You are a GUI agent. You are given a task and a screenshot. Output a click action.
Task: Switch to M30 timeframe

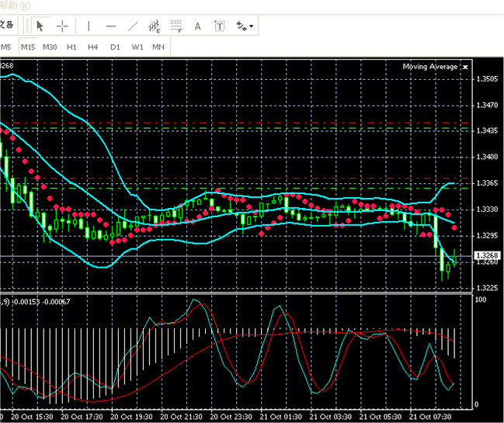coord(50,47)
